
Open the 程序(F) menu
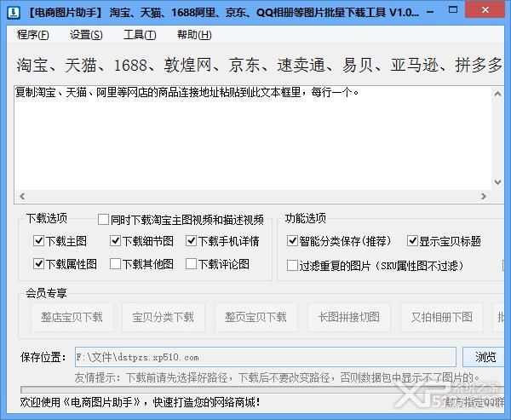(33, 34)
